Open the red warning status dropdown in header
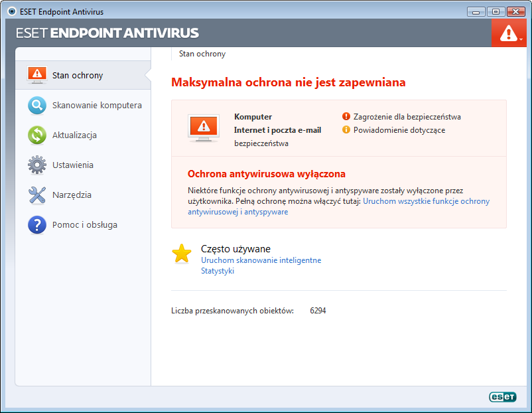Screen dimensions: 532x413 (x=509, y=33)
